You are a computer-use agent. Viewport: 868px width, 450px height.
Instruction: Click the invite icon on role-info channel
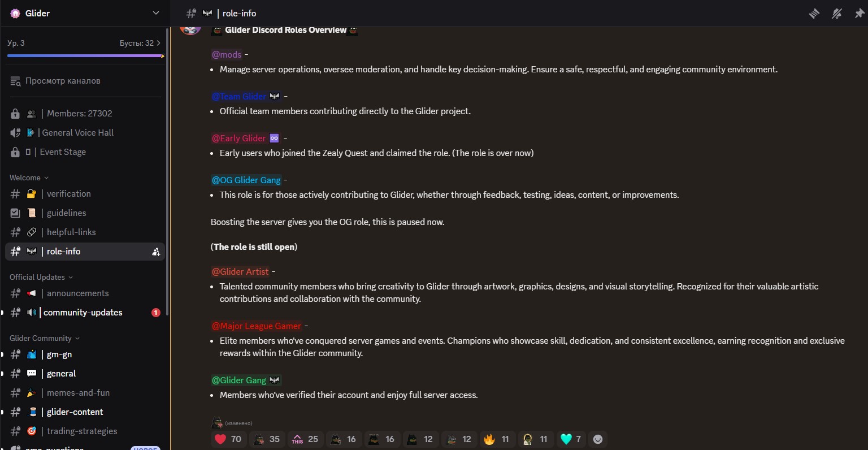pos(156,252)
